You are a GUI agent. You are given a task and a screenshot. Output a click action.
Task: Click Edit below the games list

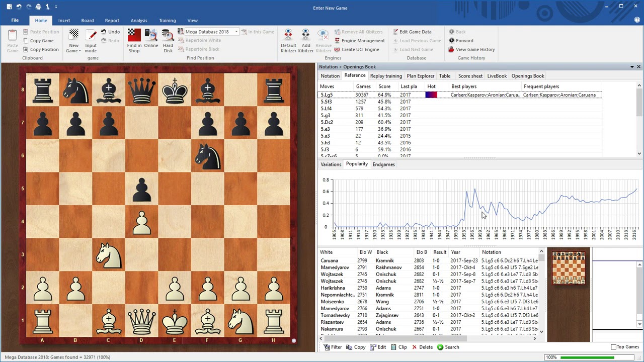click(378, 347)
